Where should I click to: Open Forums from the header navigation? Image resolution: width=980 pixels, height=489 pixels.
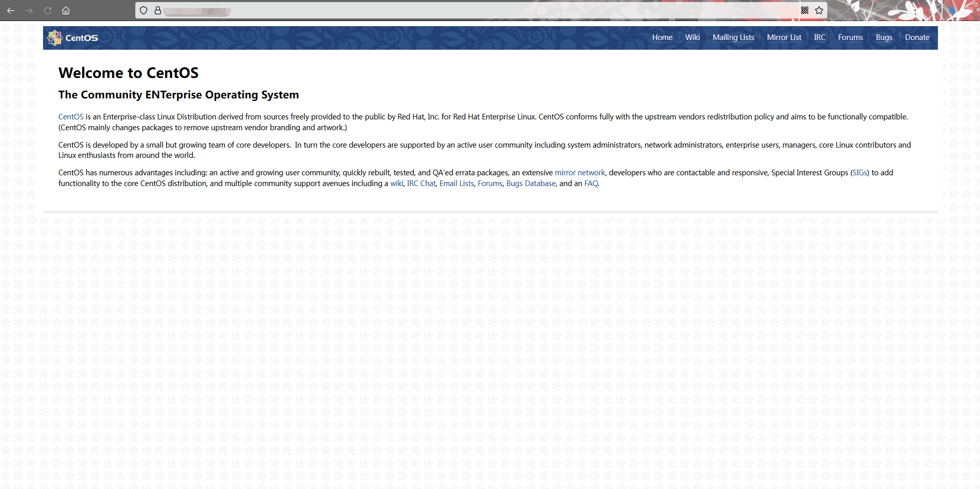coord(850,37)
